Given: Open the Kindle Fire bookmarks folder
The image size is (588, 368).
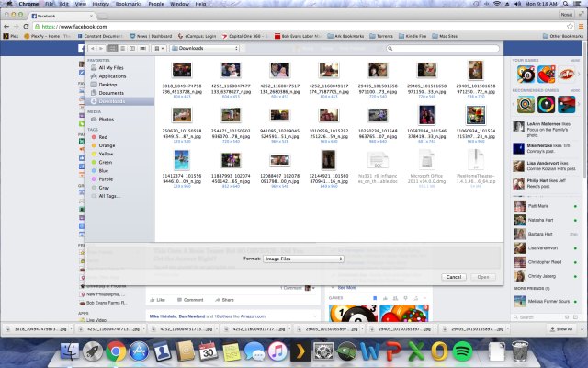Looking at the screenshot, I should tap(413, 36).
